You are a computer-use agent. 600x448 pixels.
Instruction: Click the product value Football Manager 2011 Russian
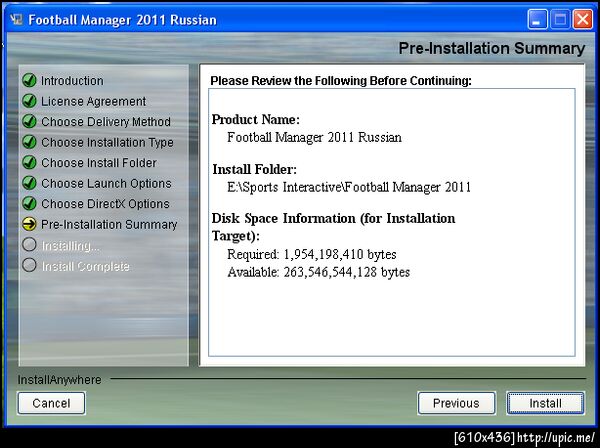pos(314,137)
